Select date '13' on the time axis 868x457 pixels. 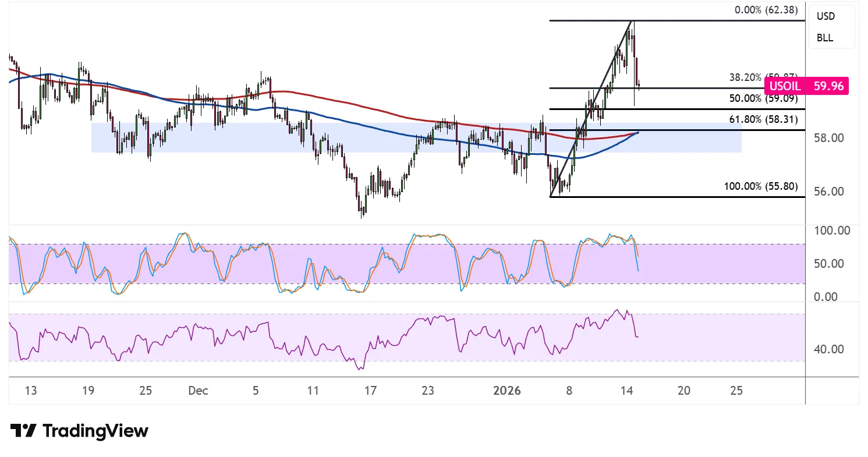pyautogui.click(x=31, y=391)
